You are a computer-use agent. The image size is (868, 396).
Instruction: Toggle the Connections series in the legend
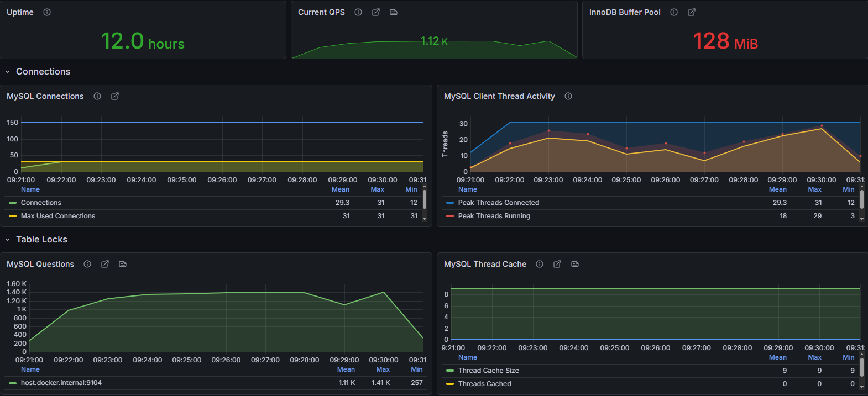41,203
